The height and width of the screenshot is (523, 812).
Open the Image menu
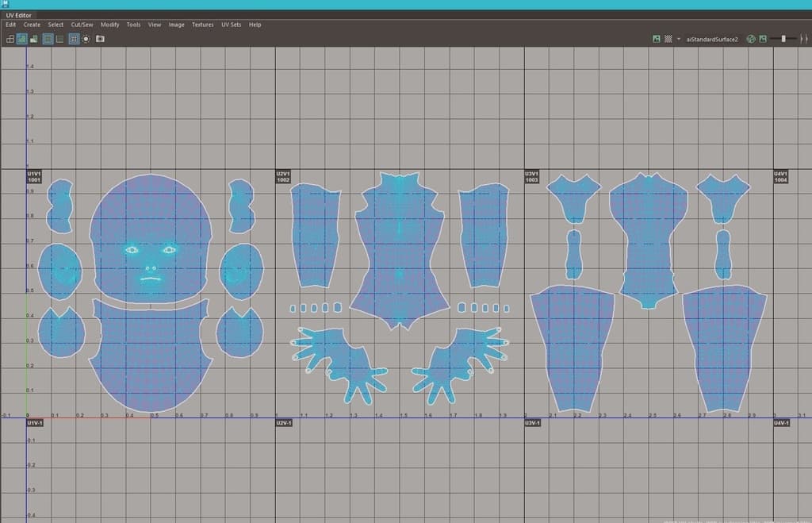pos(176,25)
